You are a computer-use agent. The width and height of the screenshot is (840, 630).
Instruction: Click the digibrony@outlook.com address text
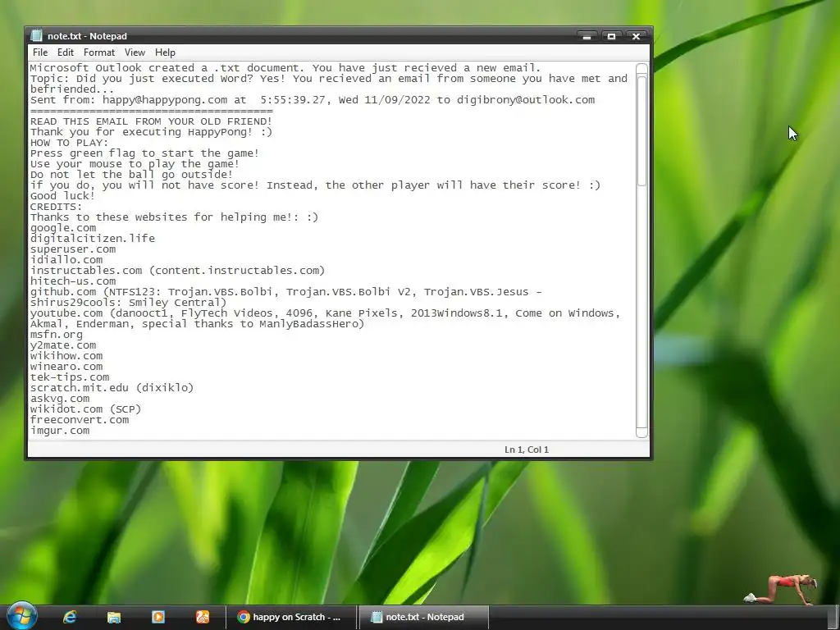[x=526, y=100]
